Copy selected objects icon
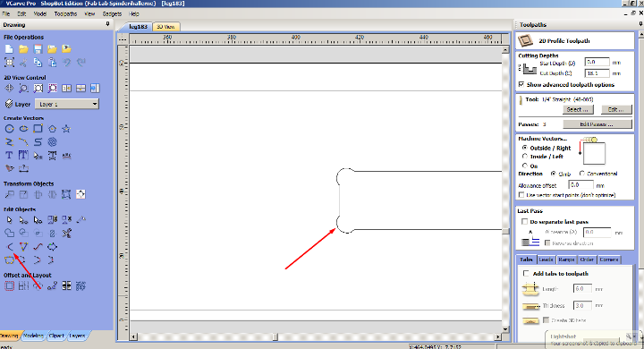 pyautogui.click(x=38, y=63)
